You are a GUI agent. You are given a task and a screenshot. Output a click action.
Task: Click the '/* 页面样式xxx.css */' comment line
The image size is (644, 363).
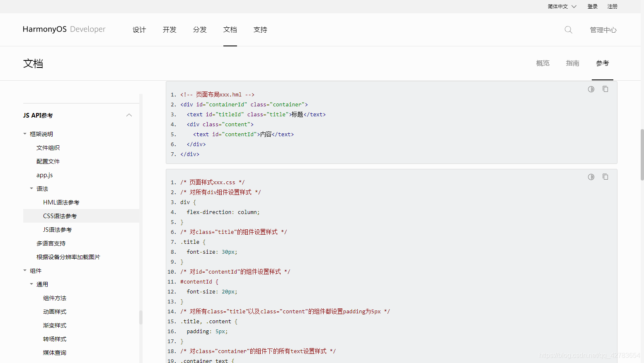click(213, 182)
